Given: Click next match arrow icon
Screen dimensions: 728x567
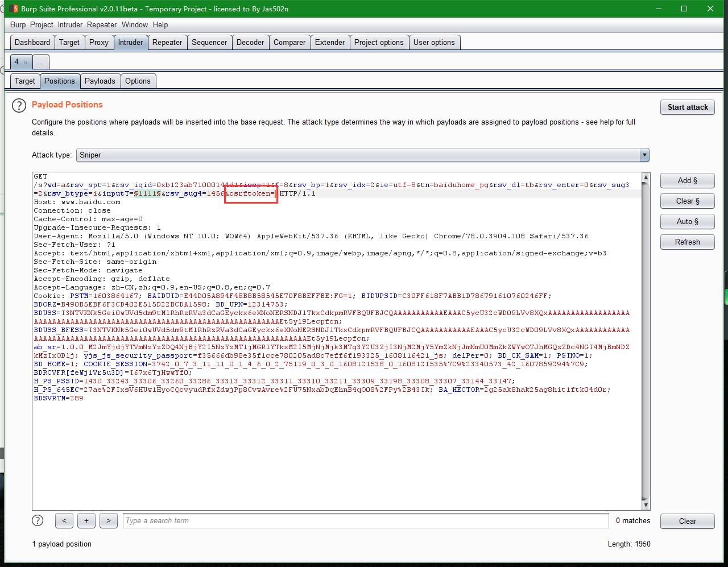Looking at the screenshot, I should 108,520.
